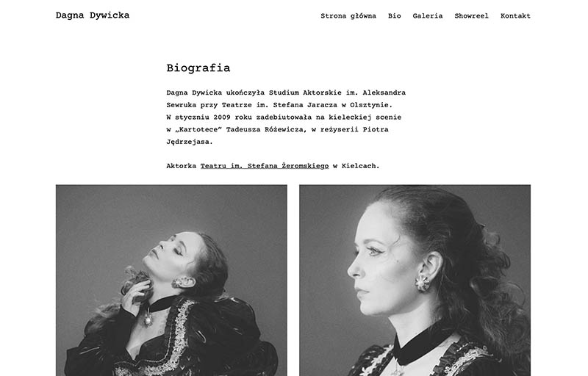
Task: Open the Kontakt page
Action: point(515,15)
